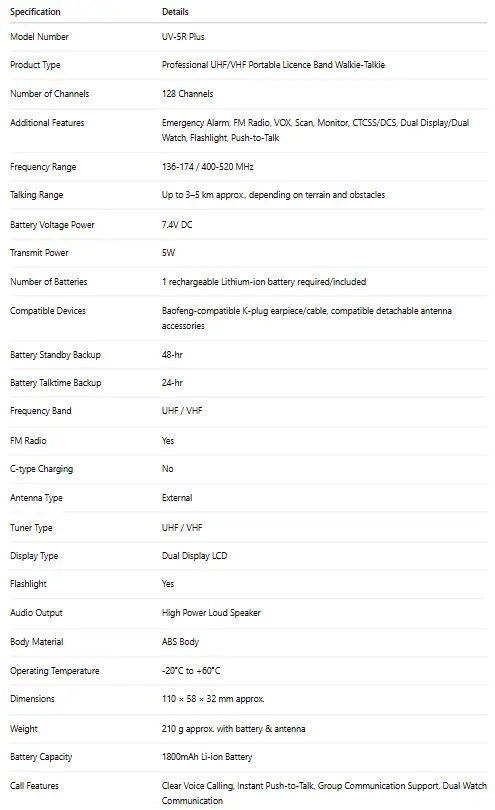Select the 7.4V DC battery voltage value
This screenshot has height=810, width=495.
[177, 225]
